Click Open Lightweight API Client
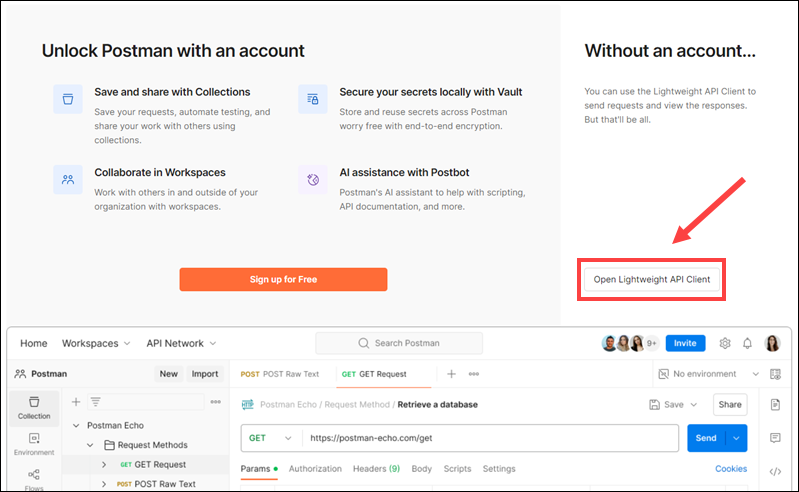The height and width of the screenshot is (492, 799). (652, 280)
